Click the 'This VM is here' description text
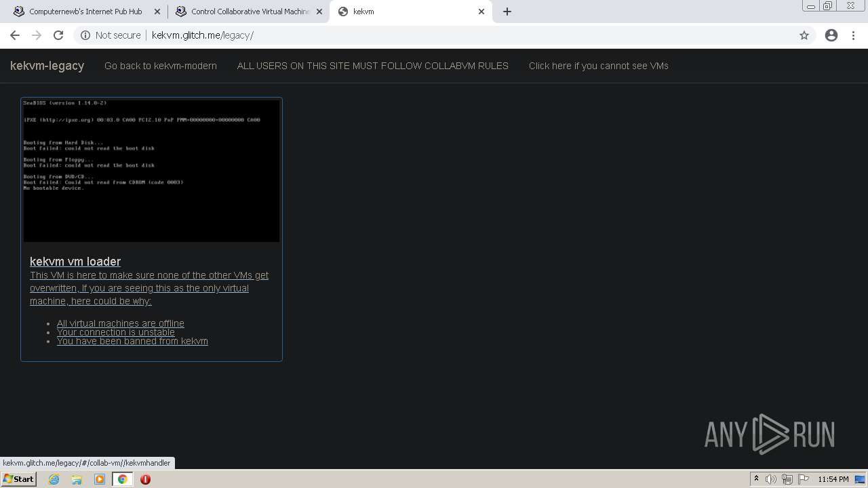The image size is (868, 488). [x=149, y=288]
